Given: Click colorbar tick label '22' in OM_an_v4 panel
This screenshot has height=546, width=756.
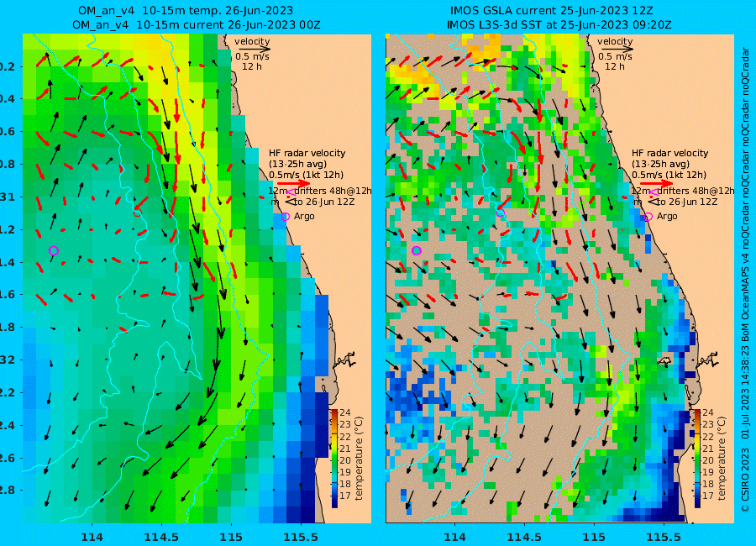Looking at the screenshot, I should click(345, 437).
